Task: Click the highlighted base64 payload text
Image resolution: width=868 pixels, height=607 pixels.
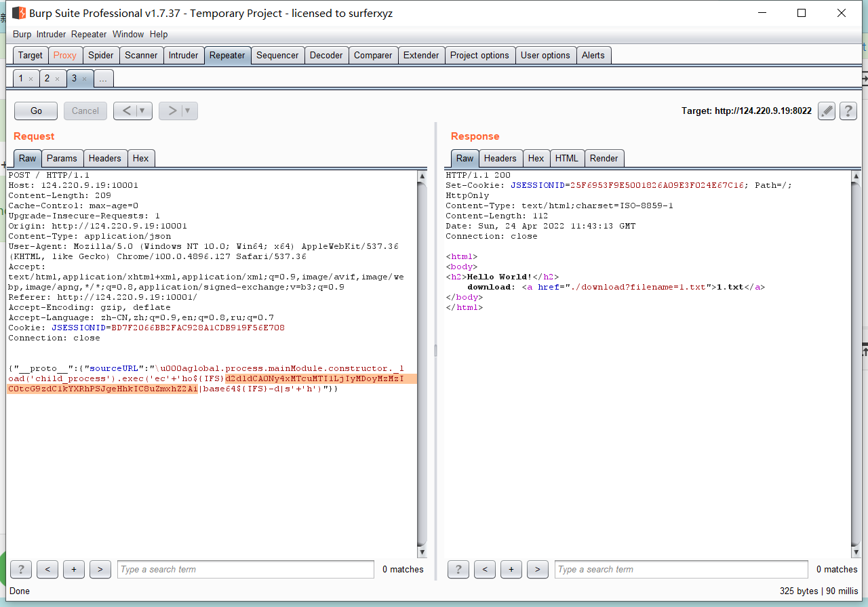Action: (x=212, y=383)
